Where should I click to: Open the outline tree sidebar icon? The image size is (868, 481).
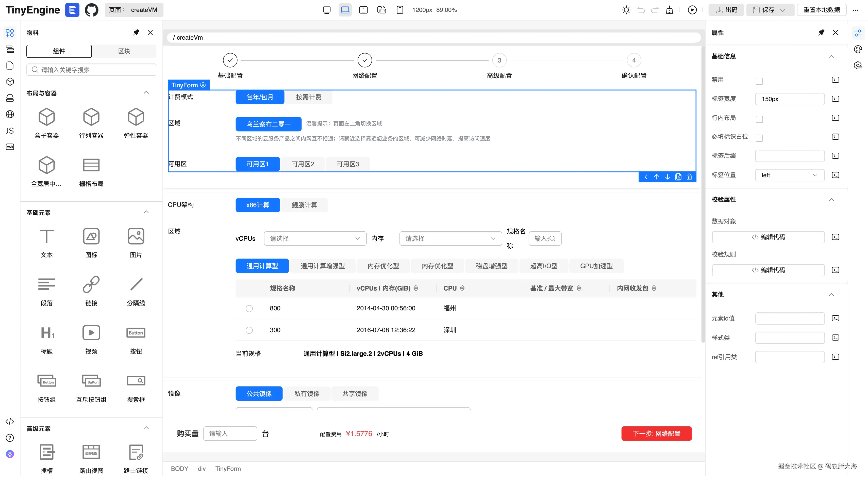(x=10, y=49)
